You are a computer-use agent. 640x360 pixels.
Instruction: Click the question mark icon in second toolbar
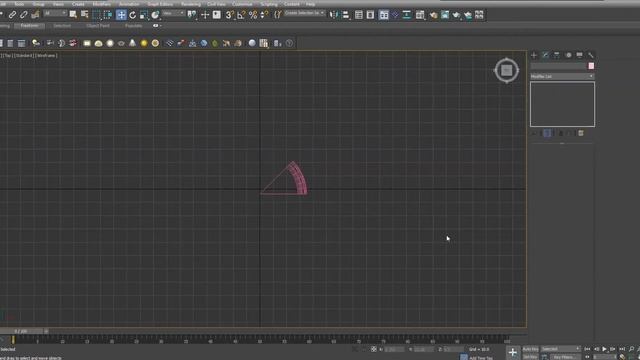click(x=289, y=43)
